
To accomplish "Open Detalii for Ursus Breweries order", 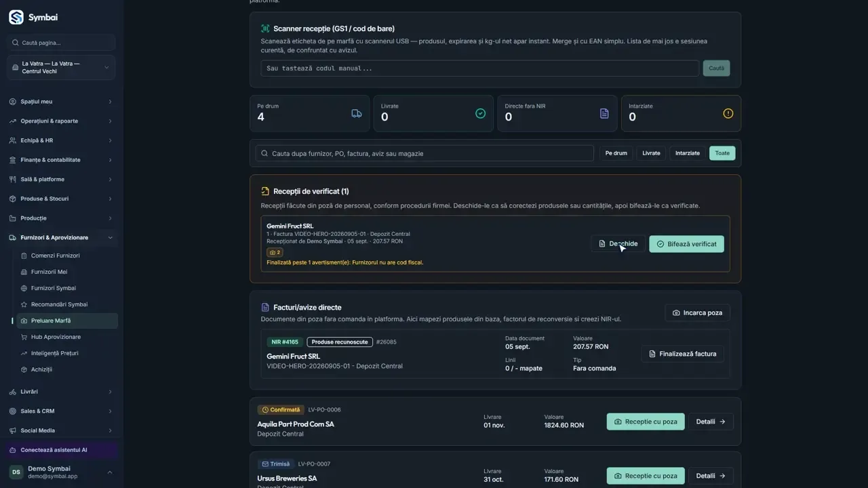I will (x=711, y=476).
